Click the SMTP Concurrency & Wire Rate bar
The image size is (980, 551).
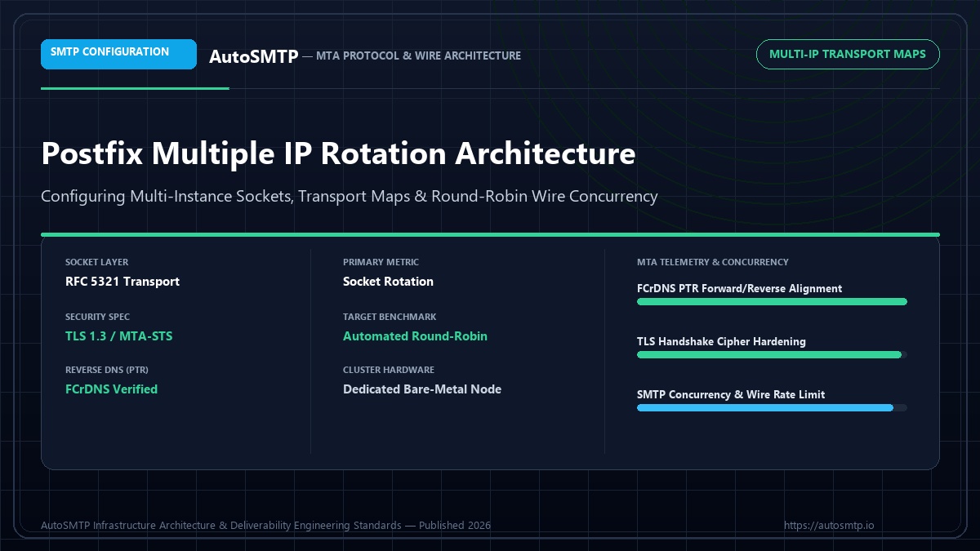coord(772,408)
